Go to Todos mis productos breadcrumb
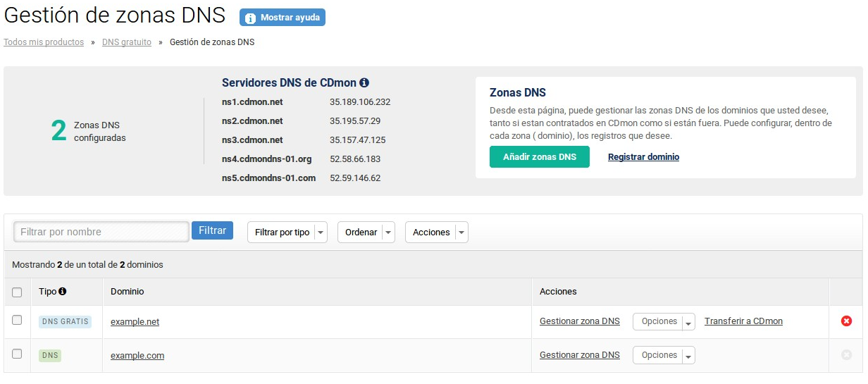Viewport: 868px width, 384px height. (x=44, y=42)
